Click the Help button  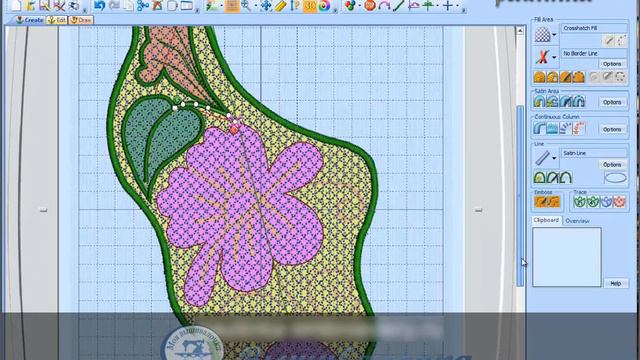click(616, 283)
